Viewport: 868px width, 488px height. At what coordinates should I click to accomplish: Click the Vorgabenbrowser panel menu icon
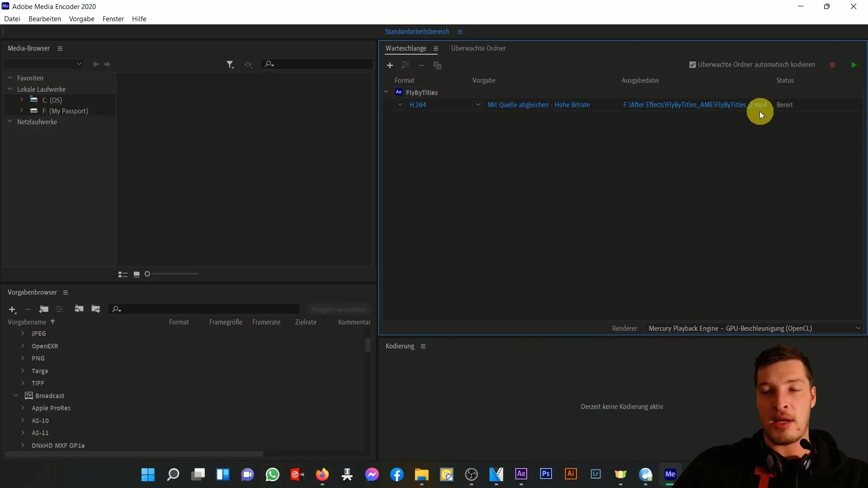click(x=66, y=292)
